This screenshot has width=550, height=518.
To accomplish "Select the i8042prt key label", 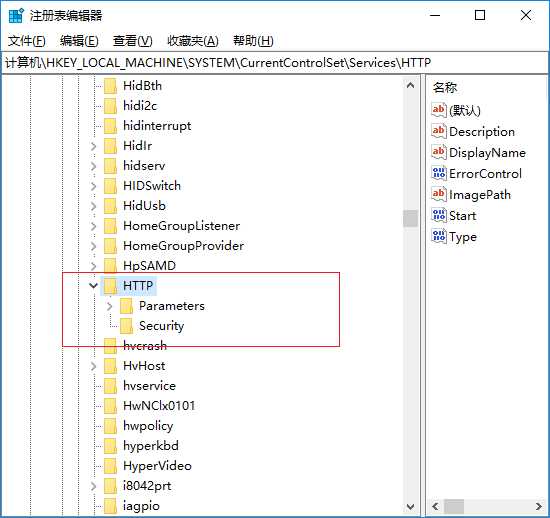I will [147, 486].
